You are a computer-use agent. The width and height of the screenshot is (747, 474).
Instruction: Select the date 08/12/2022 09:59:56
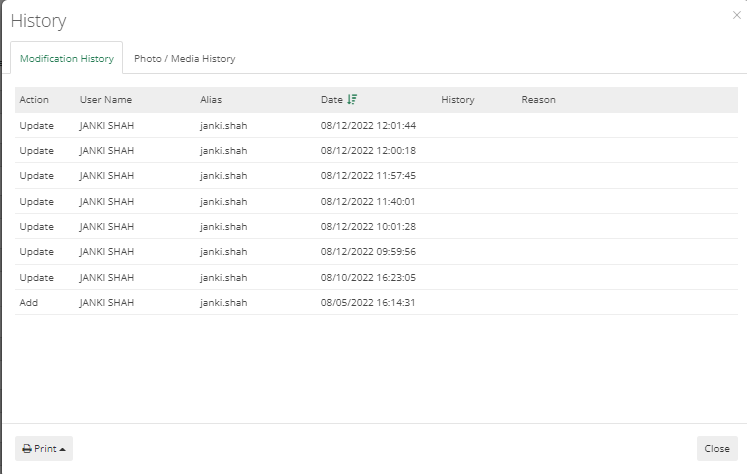[x=368, y=252]
